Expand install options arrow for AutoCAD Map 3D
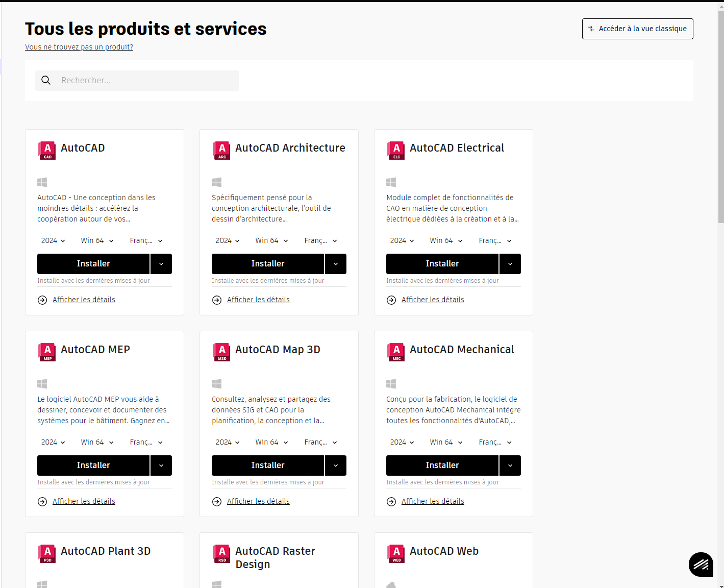Viewport: 724px width, 588px height. coord(336,465)
